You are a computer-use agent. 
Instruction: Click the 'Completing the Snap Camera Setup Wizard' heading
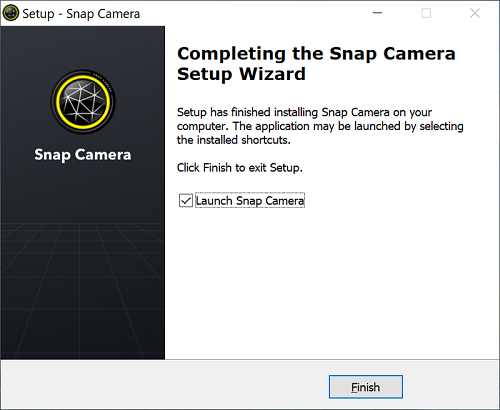[x=316, y=64]
